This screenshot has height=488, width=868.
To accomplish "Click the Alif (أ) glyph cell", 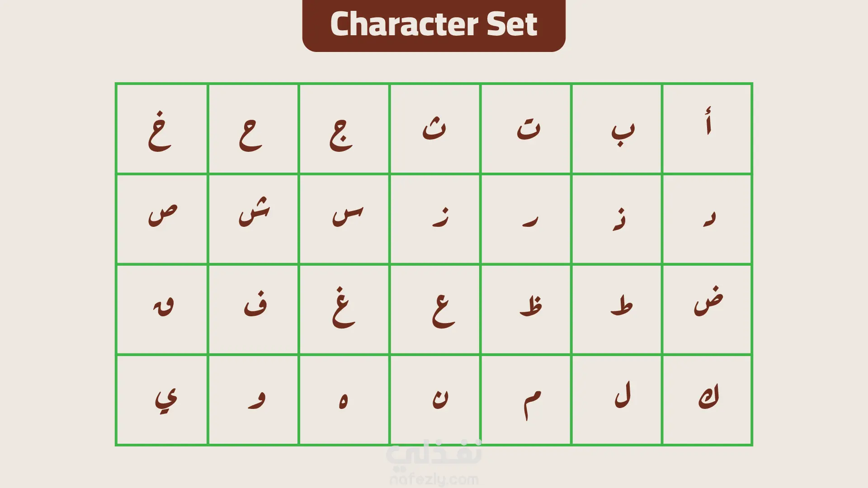I will coord(708,129).
